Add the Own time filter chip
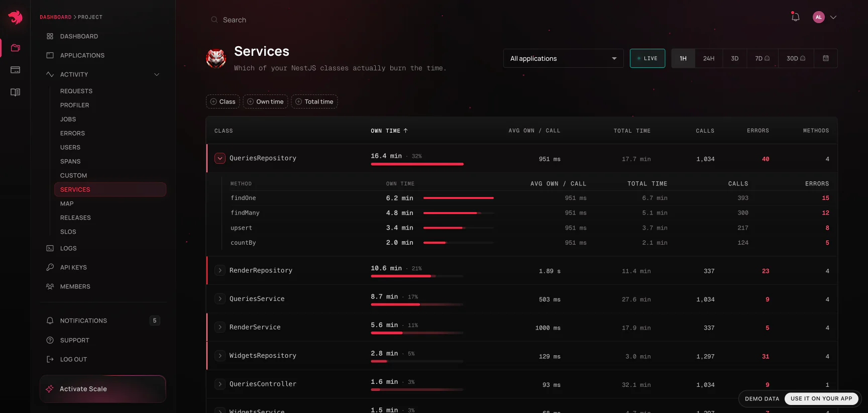 tap(265, 101)
